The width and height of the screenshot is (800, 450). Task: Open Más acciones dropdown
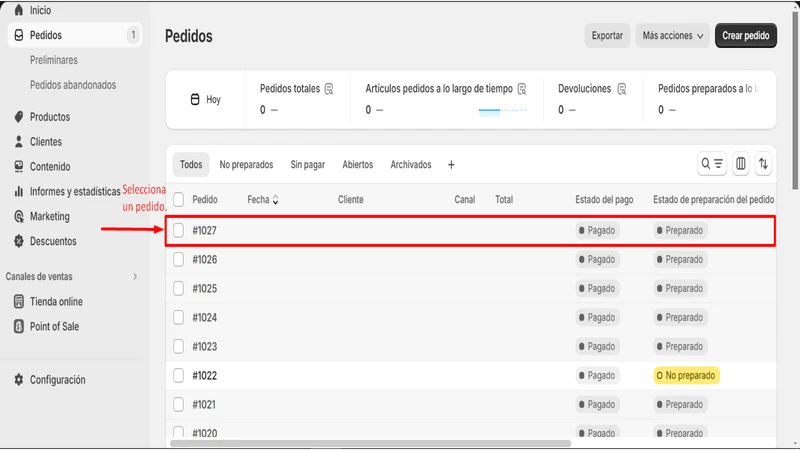[672, 36]
